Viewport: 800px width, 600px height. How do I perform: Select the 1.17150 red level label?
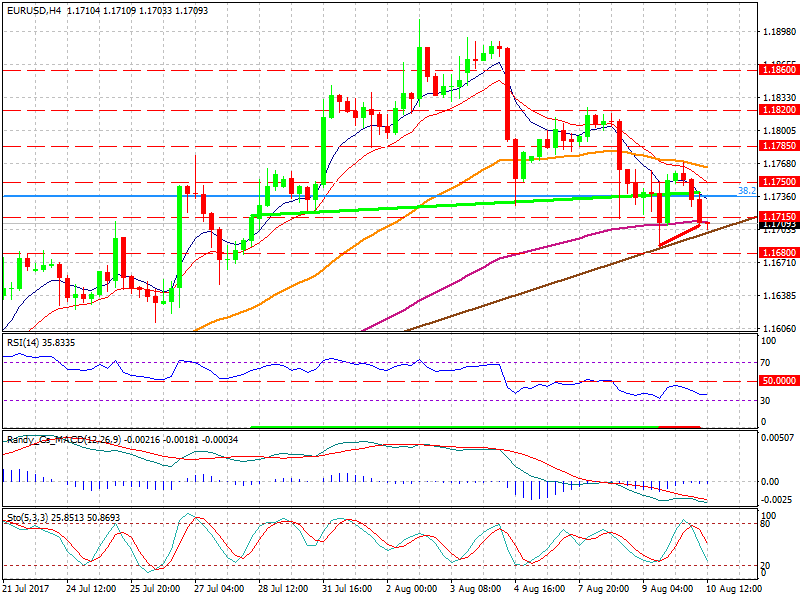(x=778, y=216)
